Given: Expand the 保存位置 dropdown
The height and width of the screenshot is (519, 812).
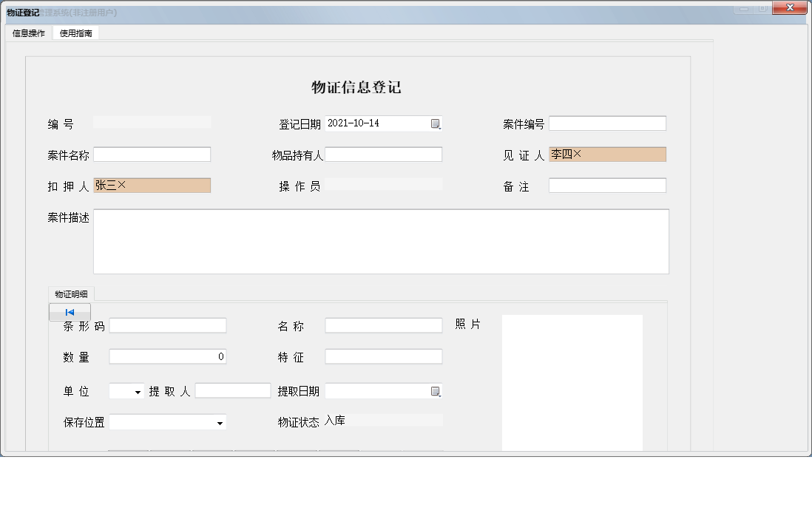Looking at the screenshot, I should [220, 421].
